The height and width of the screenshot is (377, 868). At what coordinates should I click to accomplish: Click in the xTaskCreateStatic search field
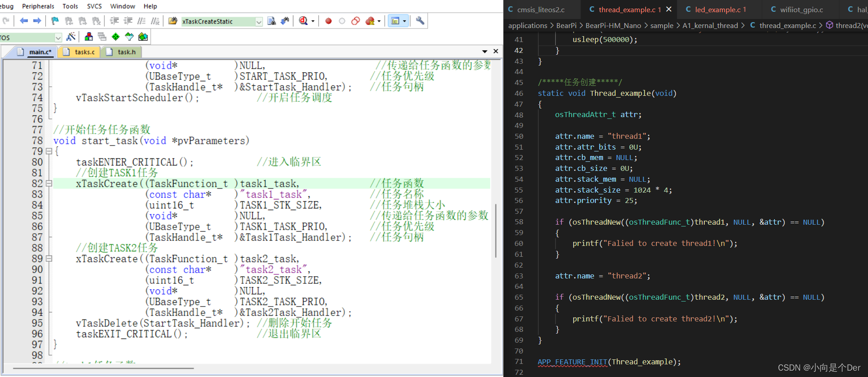click(x=217, y=21)
